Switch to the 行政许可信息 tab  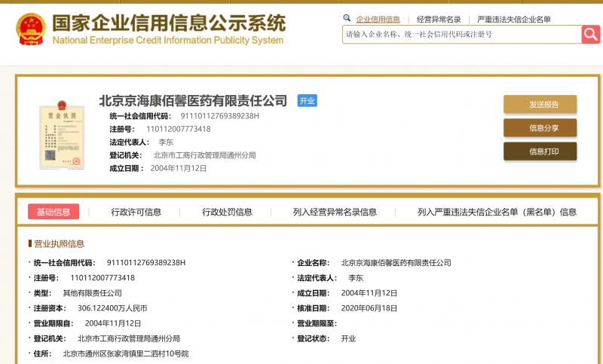136,212
